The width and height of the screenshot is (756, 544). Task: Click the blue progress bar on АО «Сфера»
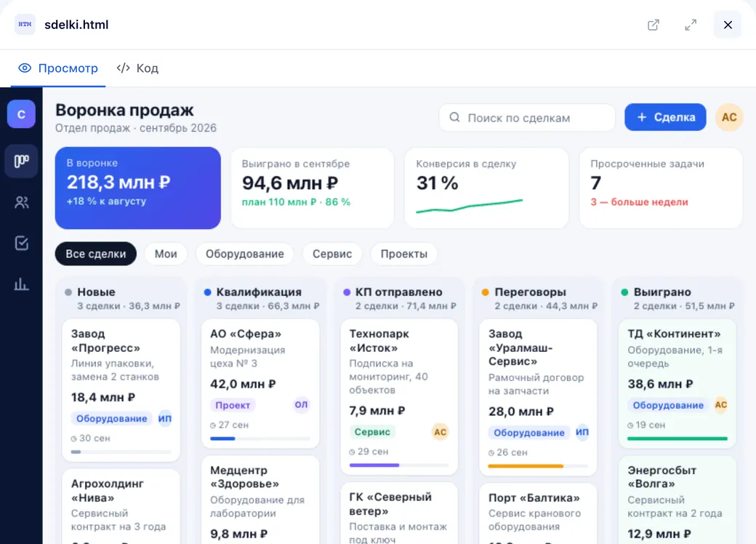click(260, 439)
